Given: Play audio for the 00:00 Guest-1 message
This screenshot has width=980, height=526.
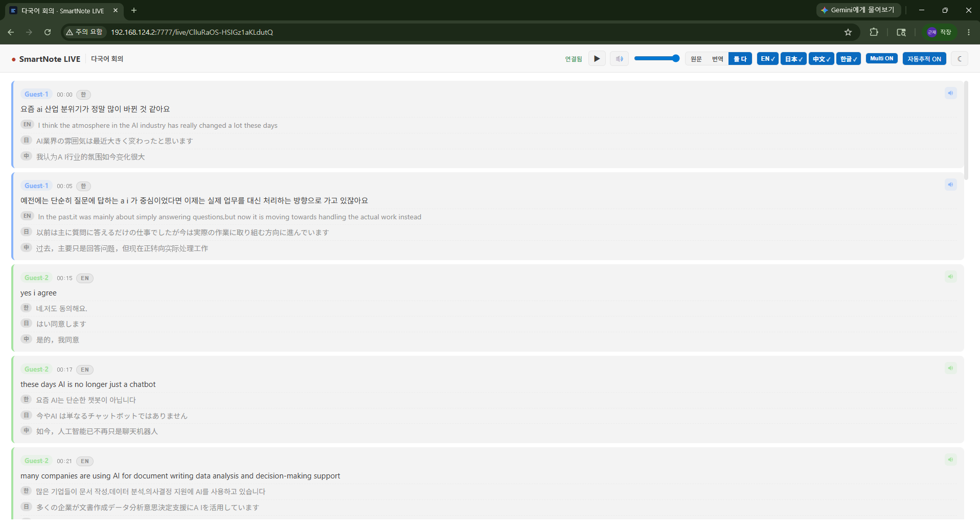Looking at the screenshot, I should 950,93.
